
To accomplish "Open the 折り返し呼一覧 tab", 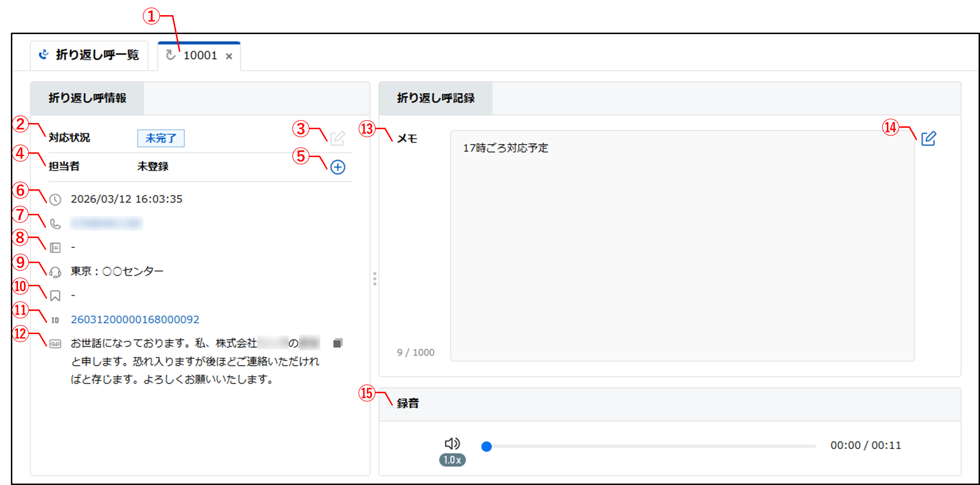I will point(89,55).
